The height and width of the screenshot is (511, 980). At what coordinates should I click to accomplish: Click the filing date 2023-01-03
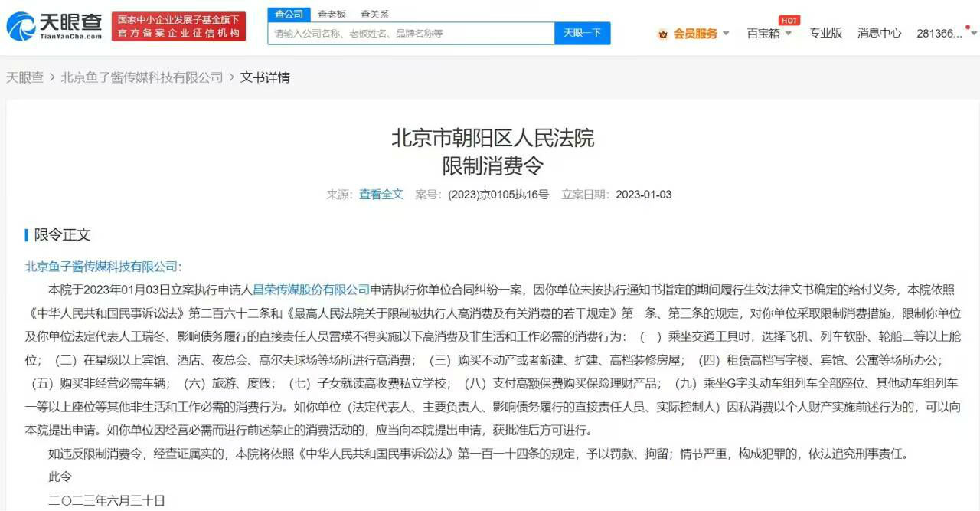644,195
